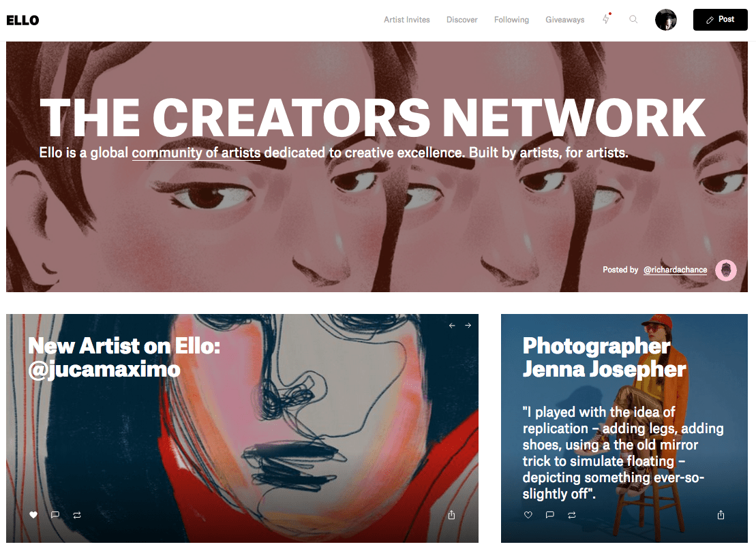Repost the @jucamaximo post
The height and width of the screenshot is (551, 756).
click(x=77, y=515)
